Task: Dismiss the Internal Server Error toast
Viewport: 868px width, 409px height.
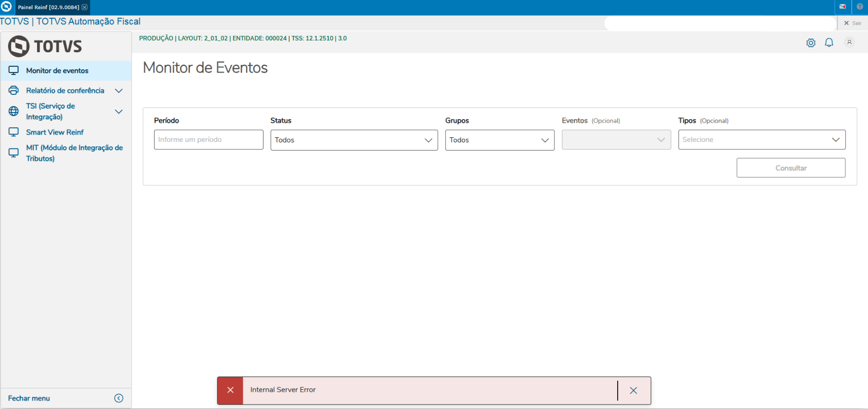Action: tap(633, 390)
